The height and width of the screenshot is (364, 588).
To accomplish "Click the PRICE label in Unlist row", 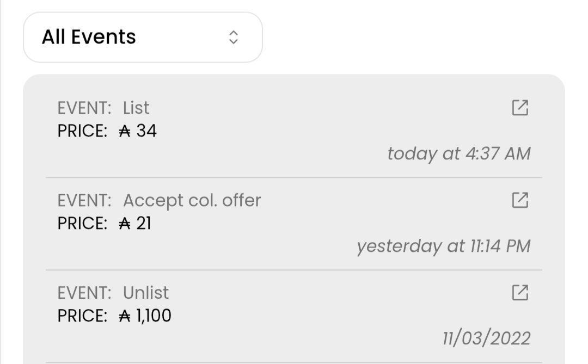I will point(82,316).
